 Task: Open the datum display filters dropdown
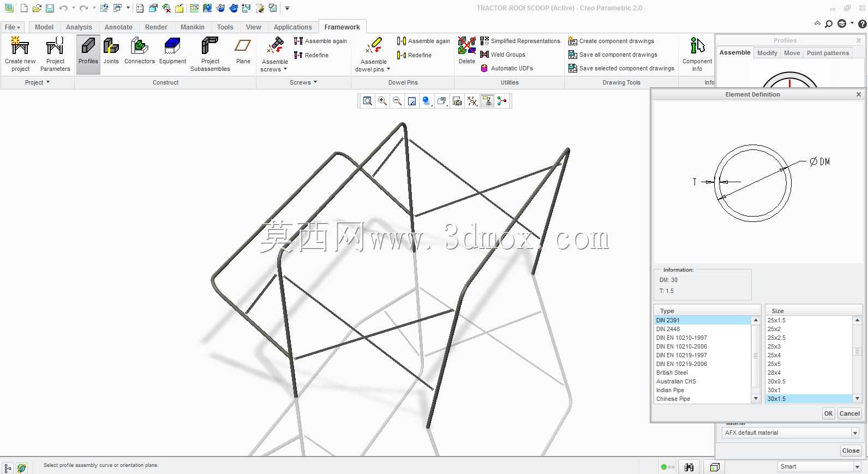(x=472, y=101)
